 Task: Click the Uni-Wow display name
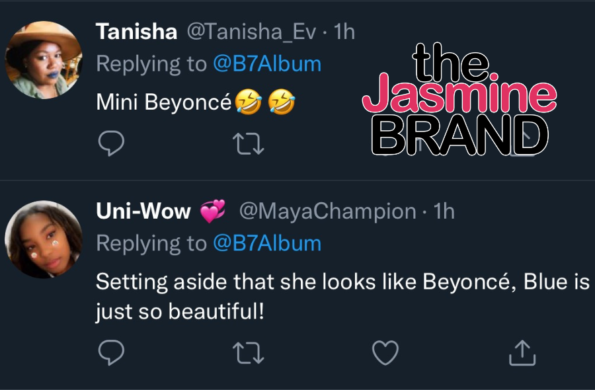pyautogui.click(x=143, y=211)
